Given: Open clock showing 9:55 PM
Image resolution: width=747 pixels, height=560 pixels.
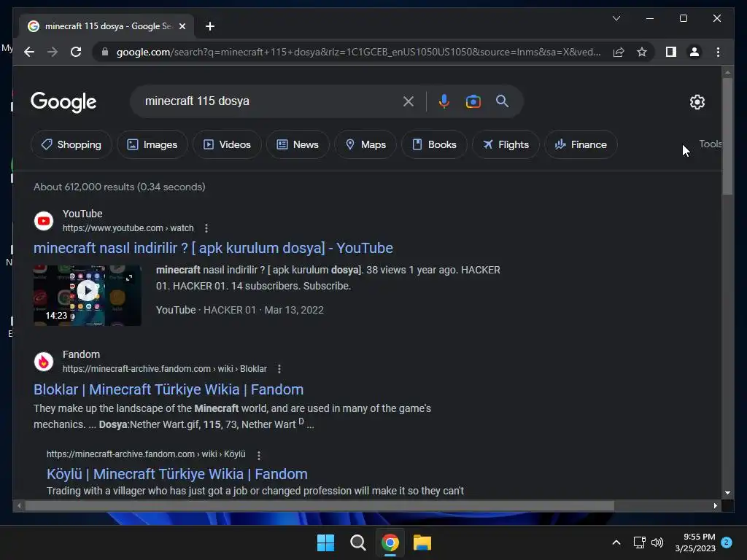Looking at the screenshot, I should (x=695, y=542).
